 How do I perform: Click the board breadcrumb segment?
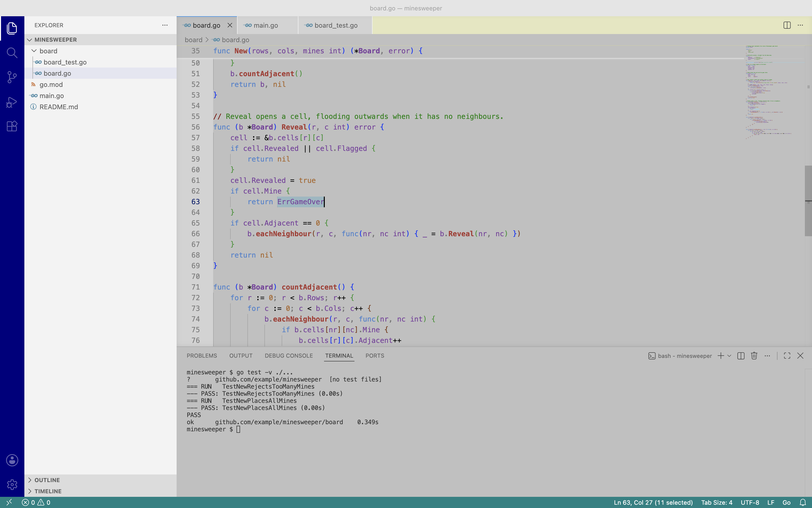pos(194,40)
